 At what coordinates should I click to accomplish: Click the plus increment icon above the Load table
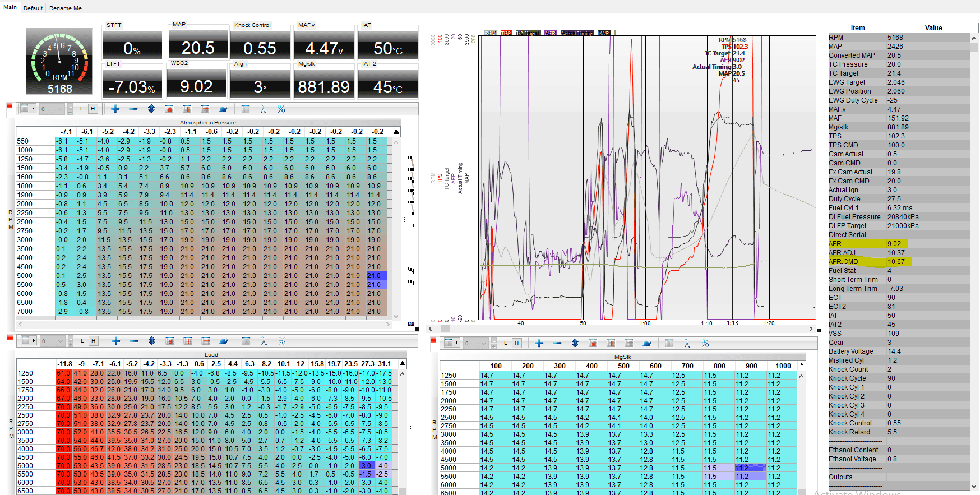click(116, 341)
